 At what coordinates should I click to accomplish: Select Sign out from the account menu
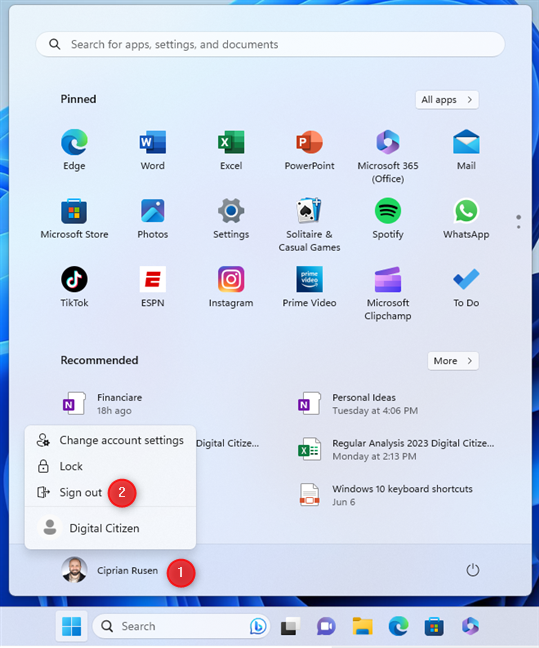[110, 492]
